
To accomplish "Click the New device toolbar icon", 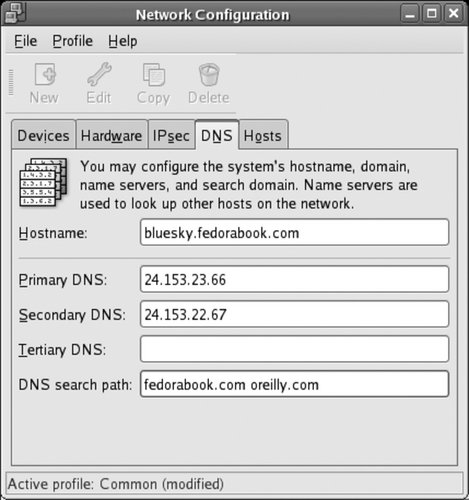I will pyautogui.click(x=45, y=74).
